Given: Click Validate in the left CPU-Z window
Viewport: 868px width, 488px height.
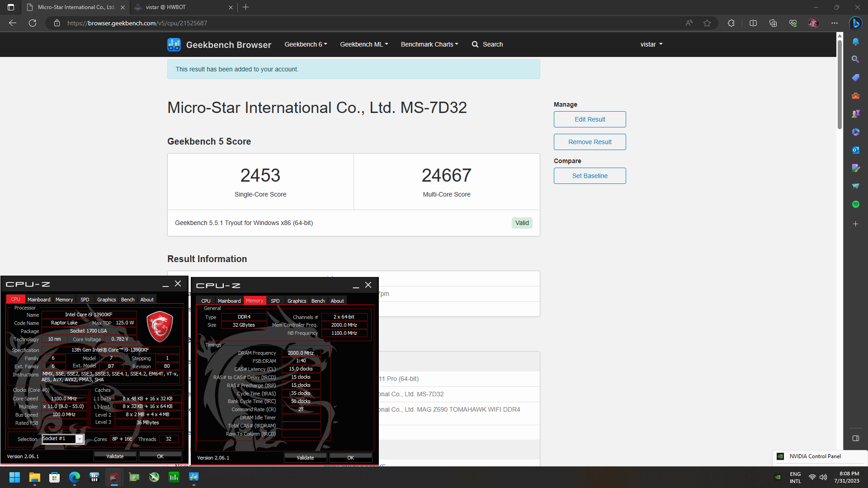Looking at the screenshot, I should coord(115,456).
